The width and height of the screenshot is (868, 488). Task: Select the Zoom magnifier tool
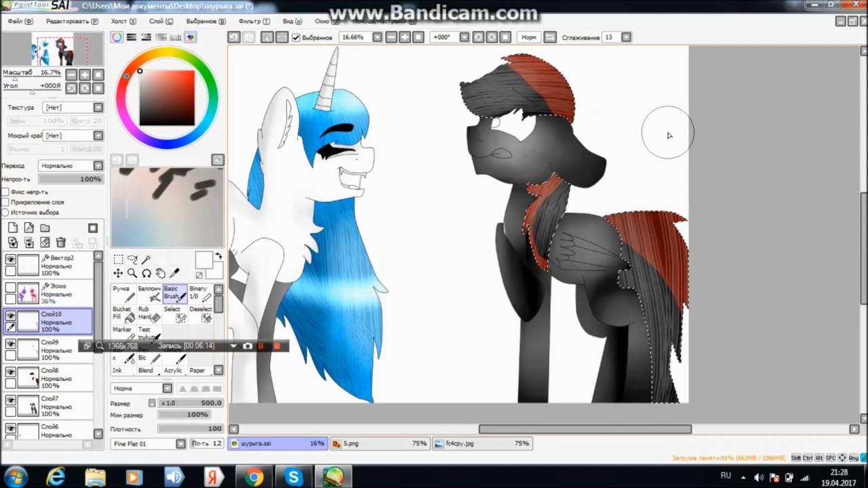[x=132, y=273]
